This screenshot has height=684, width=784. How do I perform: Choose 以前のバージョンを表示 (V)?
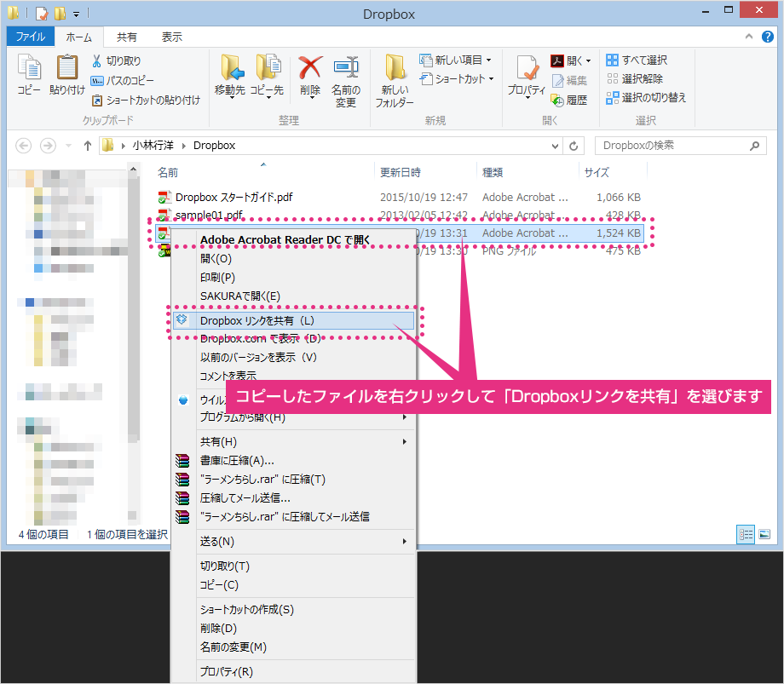coord(293,358)
